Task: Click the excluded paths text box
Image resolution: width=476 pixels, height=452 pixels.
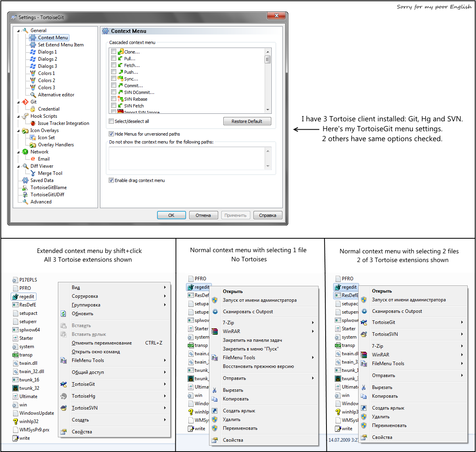Action: click(x=187, y=159)
